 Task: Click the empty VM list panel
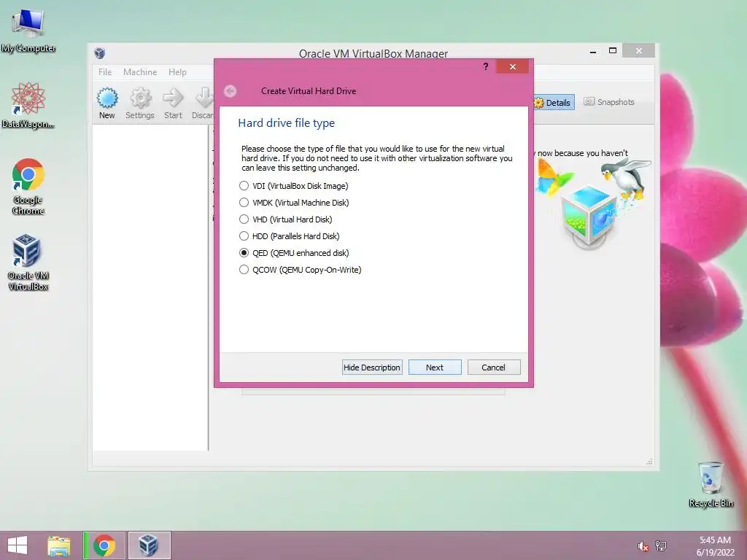[x=150, y=287]
